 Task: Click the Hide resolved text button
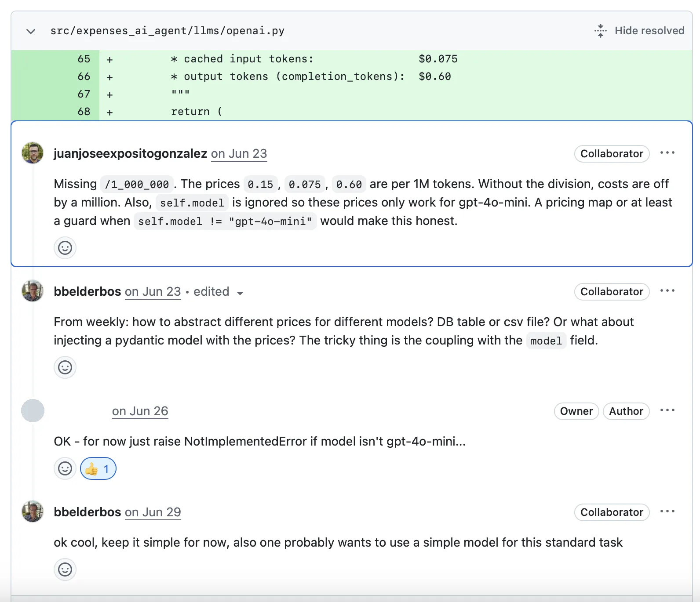[x=649, y=31]
